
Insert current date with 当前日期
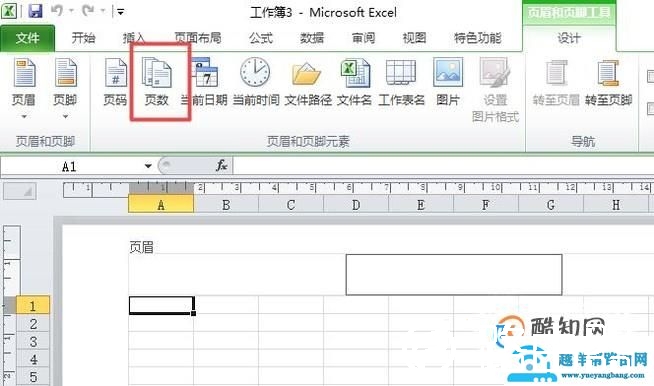coord(204,82)
